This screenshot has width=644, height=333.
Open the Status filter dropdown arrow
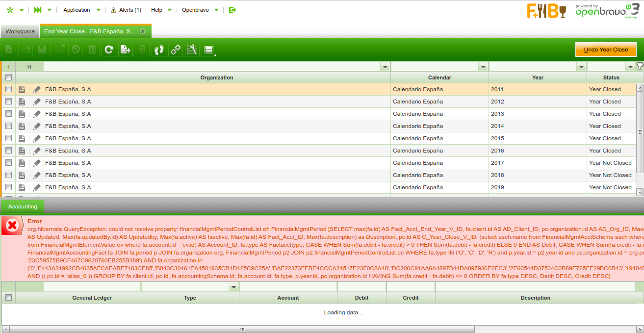pos(630,67)
